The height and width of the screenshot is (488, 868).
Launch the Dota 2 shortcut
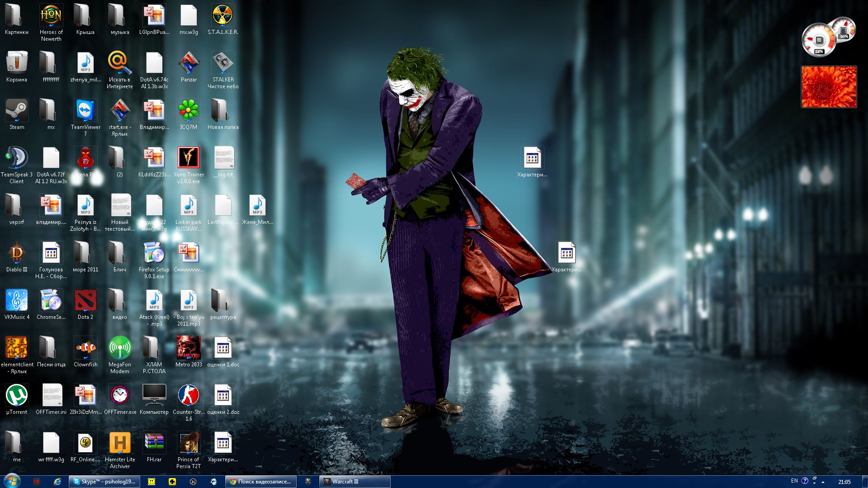(x=85, y=304)
